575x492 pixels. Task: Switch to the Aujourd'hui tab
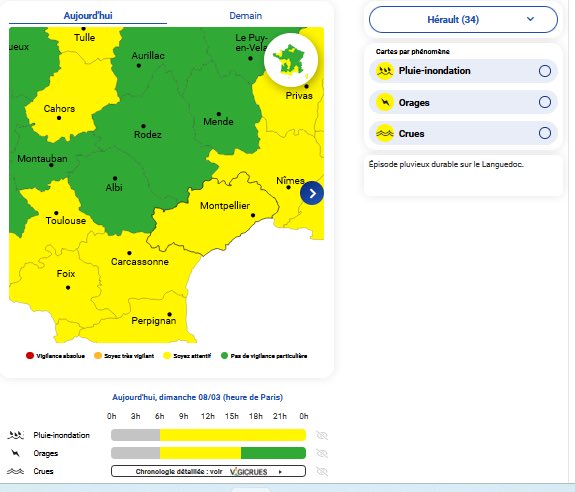click(x=88, y=16)
